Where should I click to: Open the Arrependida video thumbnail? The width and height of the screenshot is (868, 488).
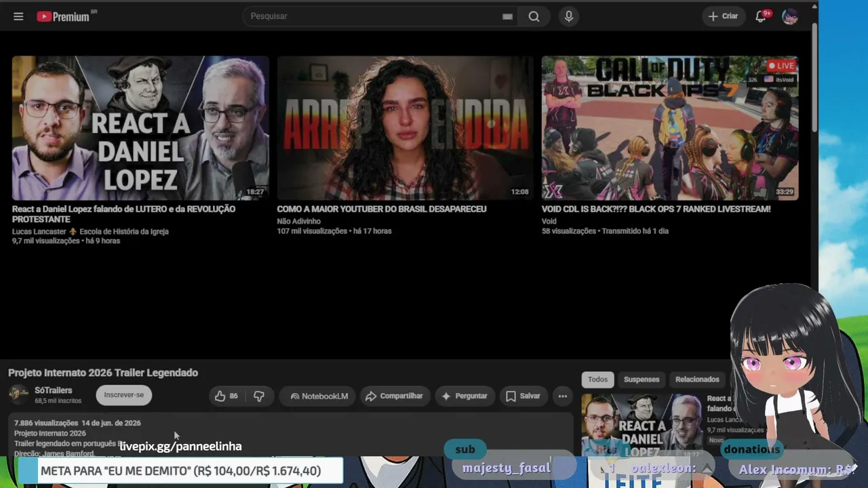tap(405, 128)
